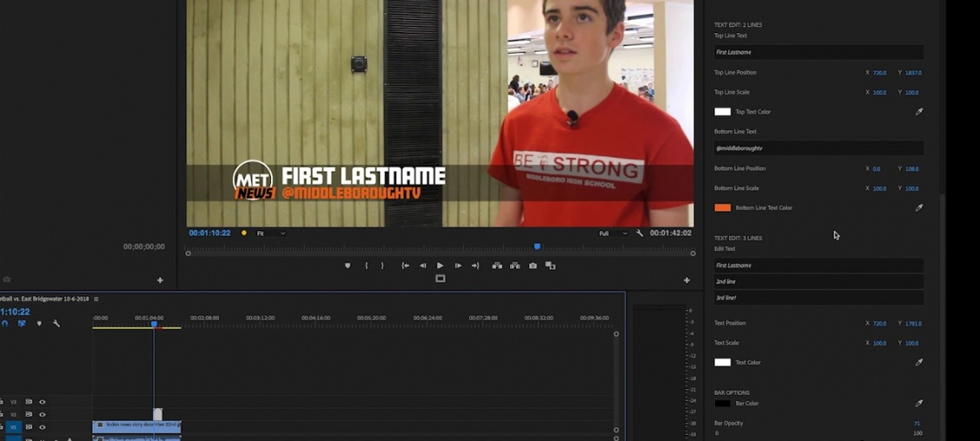
Task: Edit the 3rd line! text field
Action: 819,298
